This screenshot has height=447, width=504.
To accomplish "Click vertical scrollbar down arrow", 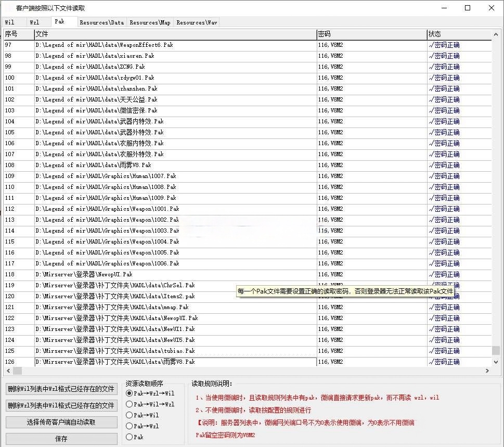I will point(496,362).
